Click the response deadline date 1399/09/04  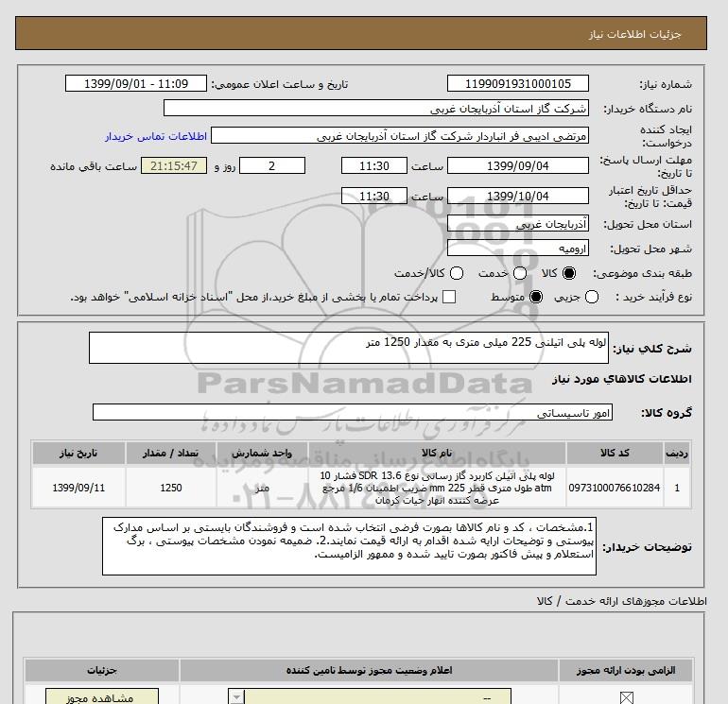point(518,165)
